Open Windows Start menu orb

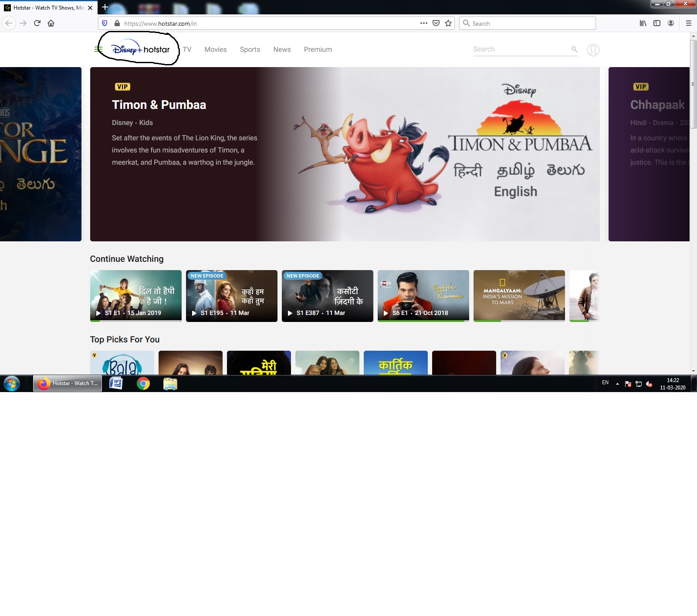[12, 384]
